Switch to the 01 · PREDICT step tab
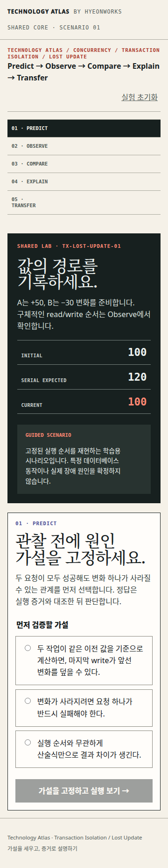Screen dimensions: 168x868 [x=84, y=128]
